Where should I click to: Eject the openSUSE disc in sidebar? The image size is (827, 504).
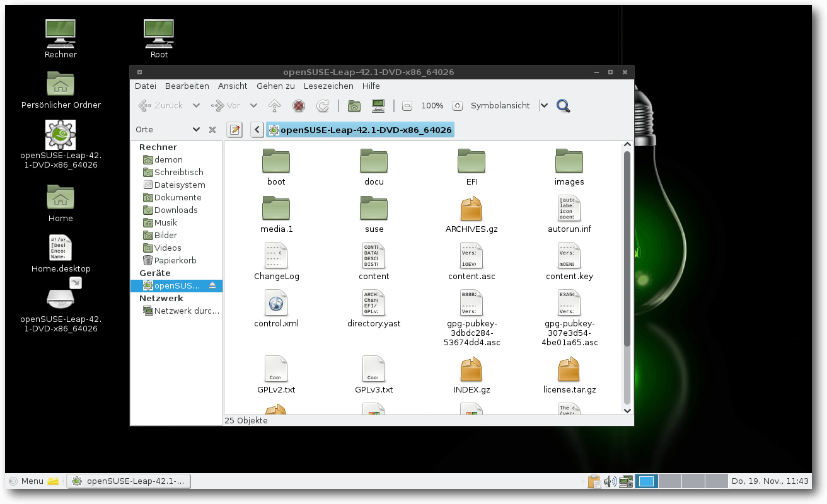tap(212, 285)
